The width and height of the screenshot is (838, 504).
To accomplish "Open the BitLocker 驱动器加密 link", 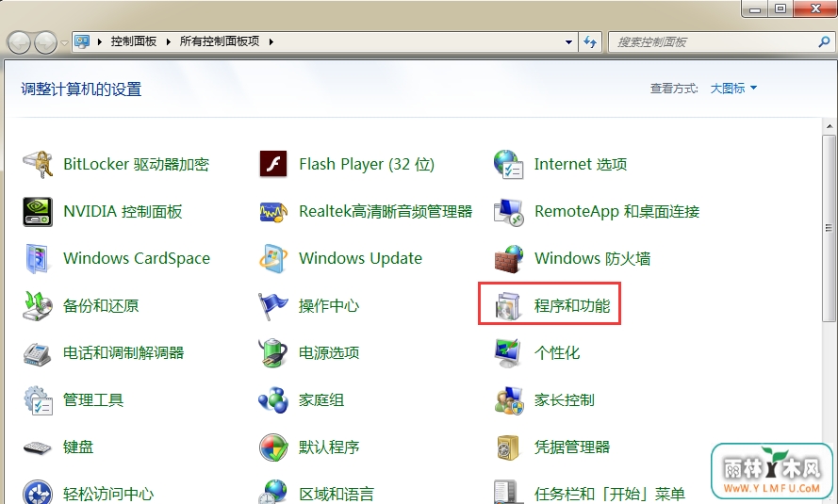I will [137, 165].
